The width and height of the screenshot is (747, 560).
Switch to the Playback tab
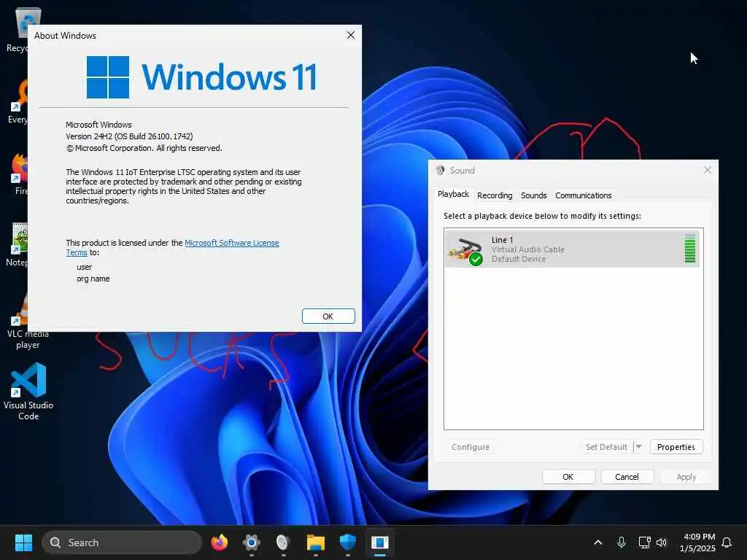coord(453,194)
